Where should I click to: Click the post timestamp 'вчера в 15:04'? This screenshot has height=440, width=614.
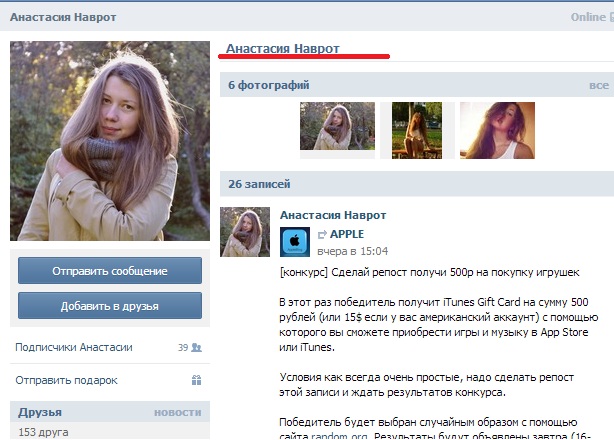(353, 251)
